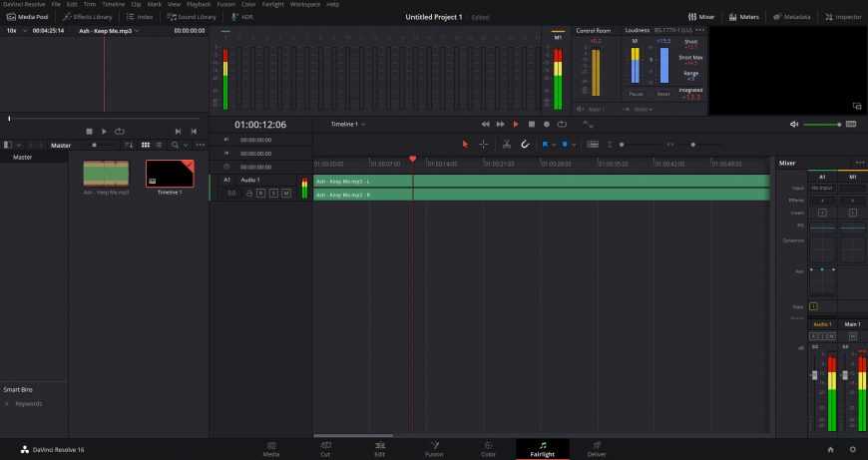Open the media pool search options chevron

pos(186,145)
